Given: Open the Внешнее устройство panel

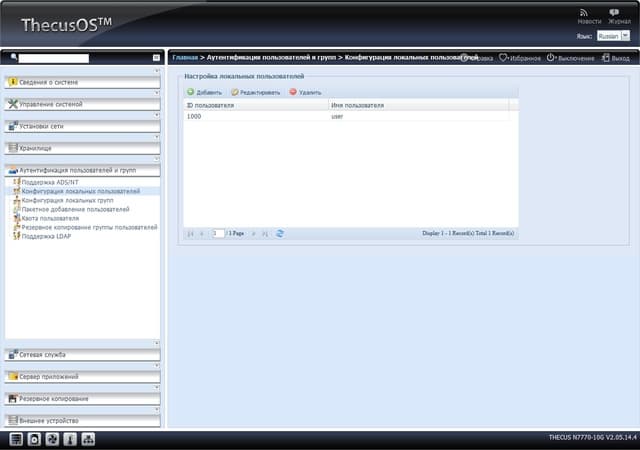Looking at the screenshot, I should 82,421.
